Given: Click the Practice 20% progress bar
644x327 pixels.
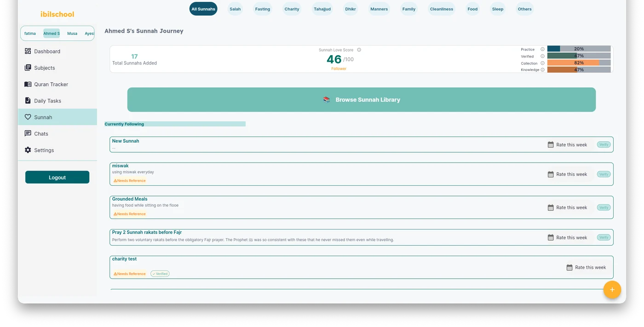Looking at the screenshot, I should [x=579, y=49].
